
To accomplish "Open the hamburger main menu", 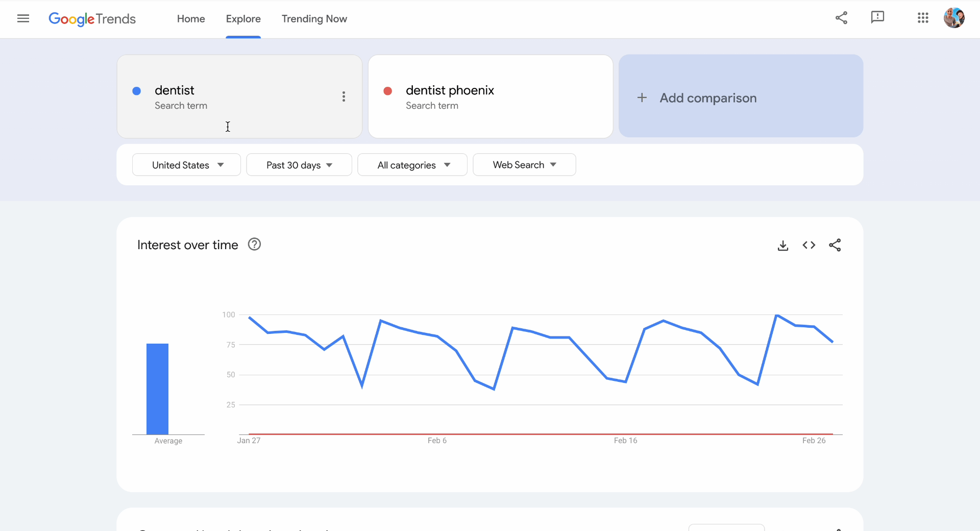I will (23, 19).
